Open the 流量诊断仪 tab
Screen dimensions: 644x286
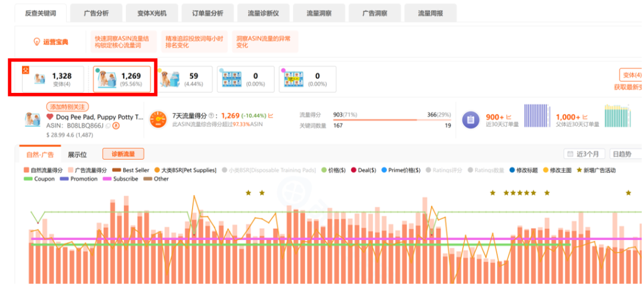coord(264,13)
